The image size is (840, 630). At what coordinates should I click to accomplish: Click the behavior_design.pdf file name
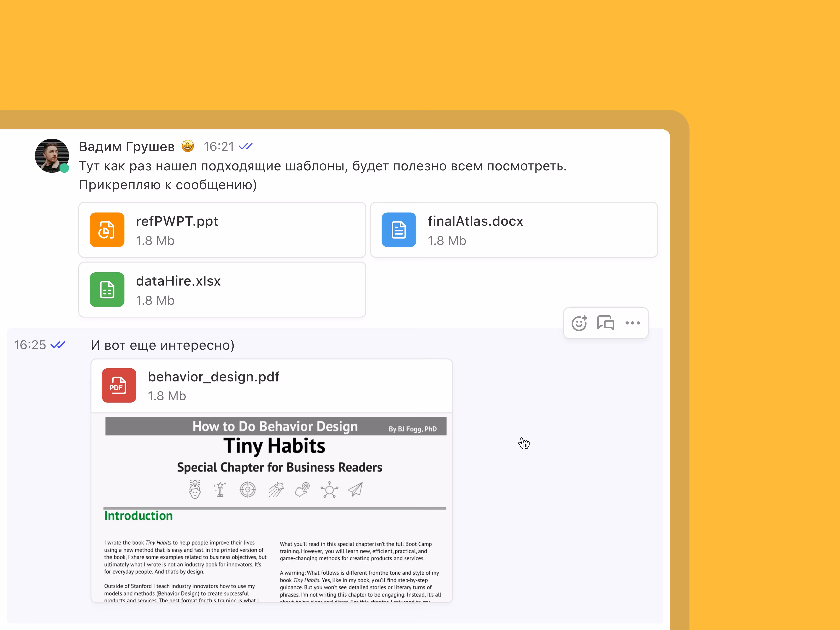point(213,377)
